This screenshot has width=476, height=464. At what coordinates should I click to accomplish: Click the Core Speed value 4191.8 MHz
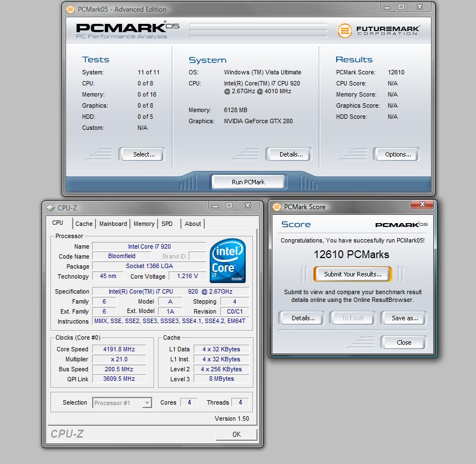[119, 349]
